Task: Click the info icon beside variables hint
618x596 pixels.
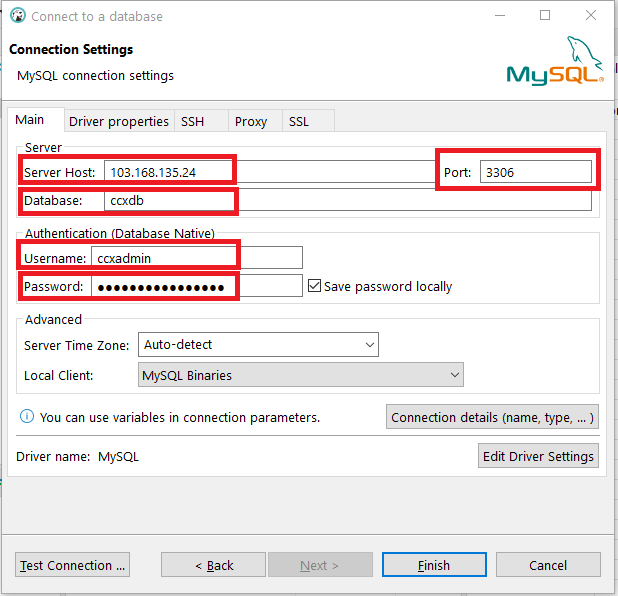Action: (27, 417)
